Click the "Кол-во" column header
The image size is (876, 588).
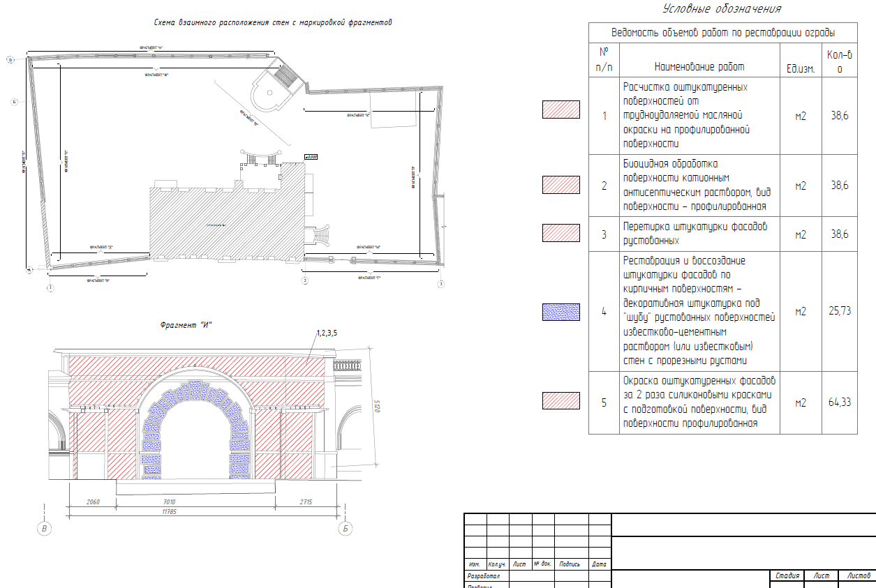click(840, 61)
